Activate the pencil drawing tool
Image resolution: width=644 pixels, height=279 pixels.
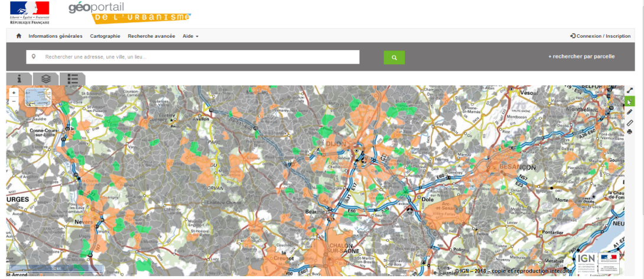(630, 111)
